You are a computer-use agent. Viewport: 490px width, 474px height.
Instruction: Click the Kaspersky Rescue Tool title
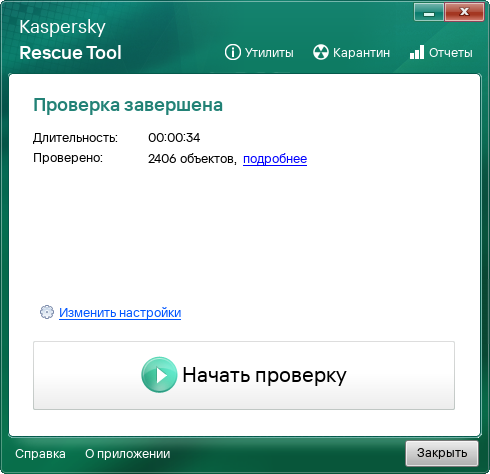click(70, 40)
